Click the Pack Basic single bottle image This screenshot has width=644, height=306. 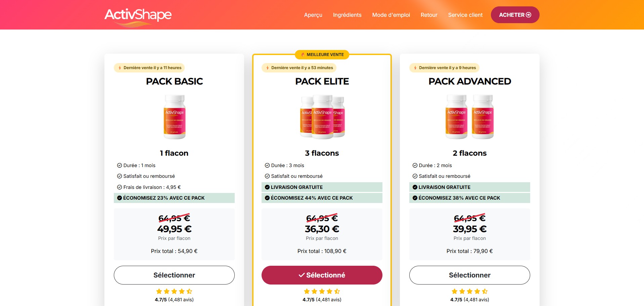[x=174, y=117]
